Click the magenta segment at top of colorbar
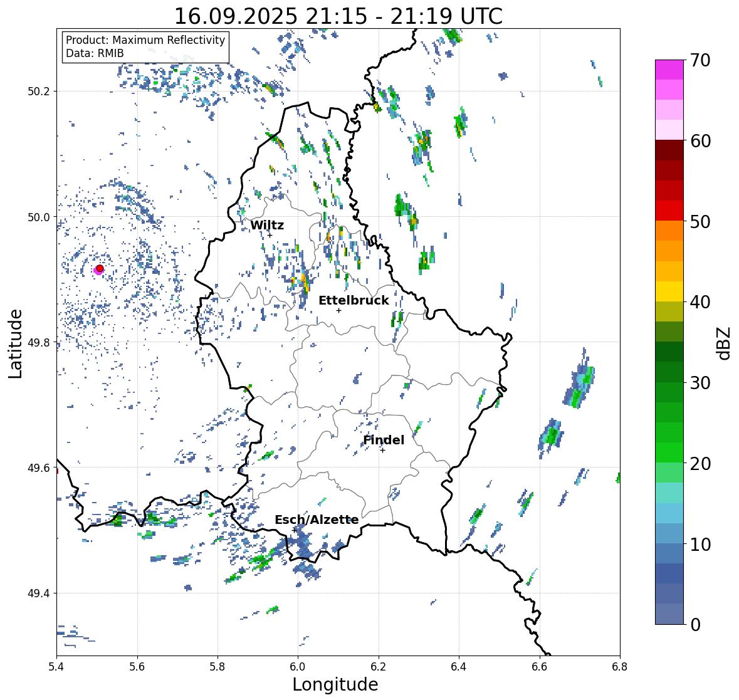The width and height of the screenshot is (739, 700). click(669, 70)
